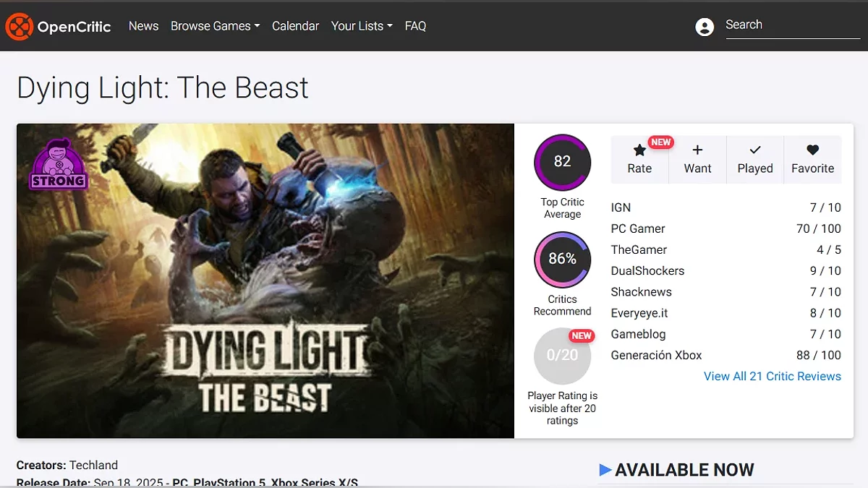868x488 pixels.
Task: Click the blue Available Now arrow icon
Action: pyautogui.click(x=605, y=470)
